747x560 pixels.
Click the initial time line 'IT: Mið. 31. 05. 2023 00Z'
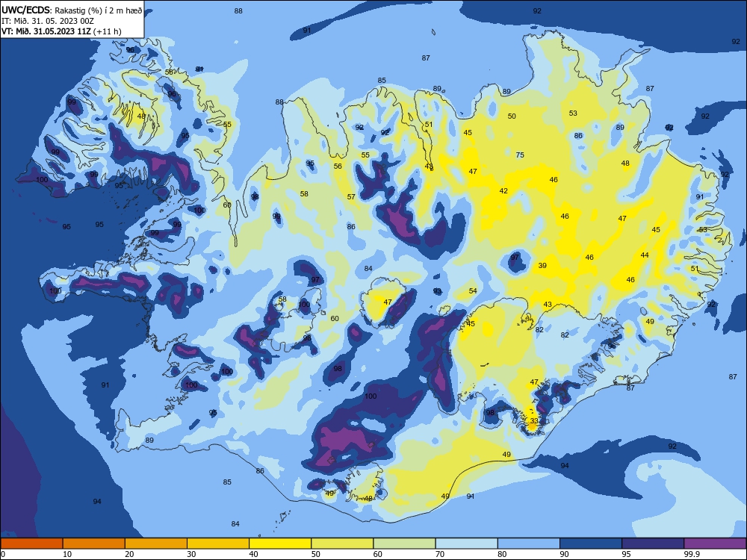coord(48,22)
